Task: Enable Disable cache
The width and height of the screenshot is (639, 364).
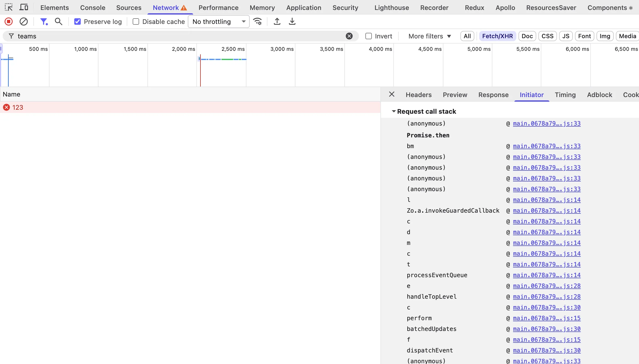Action: click(x=136, y=21)
